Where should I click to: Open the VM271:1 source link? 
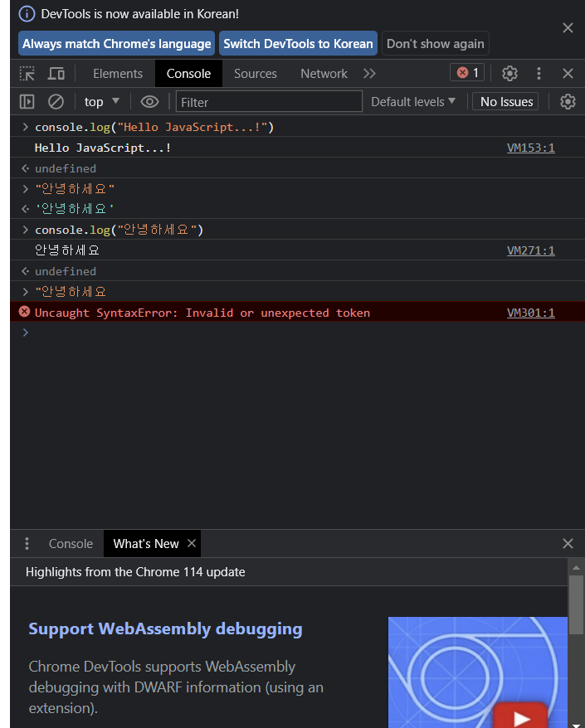530,250
